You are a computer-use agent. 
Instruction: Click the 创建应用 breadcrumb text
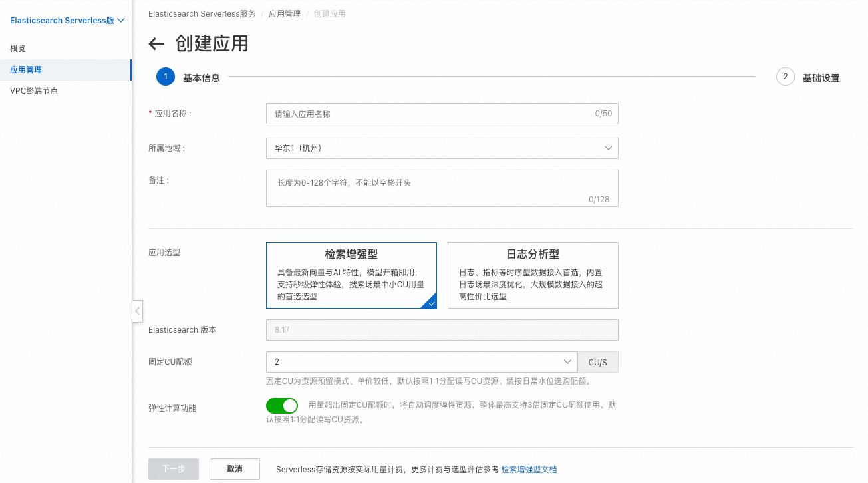click(x=329, y=14)
